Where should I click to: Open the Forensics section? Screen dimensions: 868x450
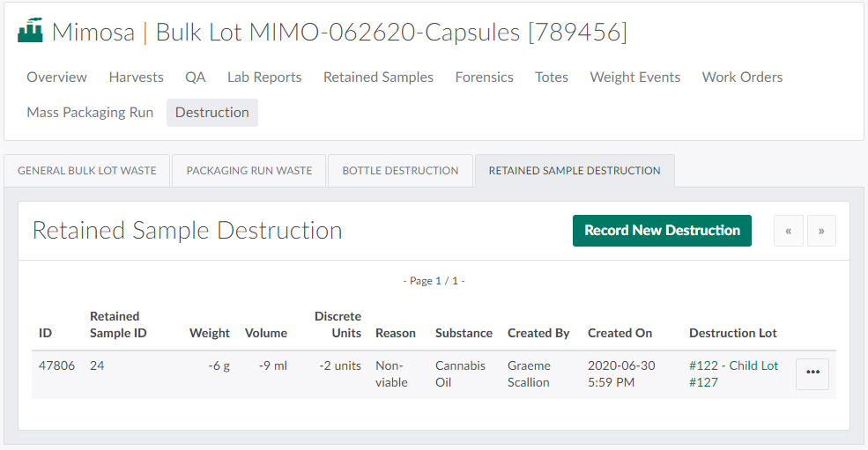point(484,77)
